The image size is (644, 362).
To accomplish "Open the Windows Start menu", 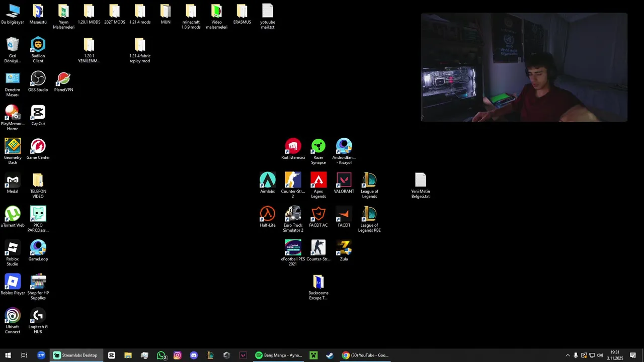I will (x=8, y=355).
